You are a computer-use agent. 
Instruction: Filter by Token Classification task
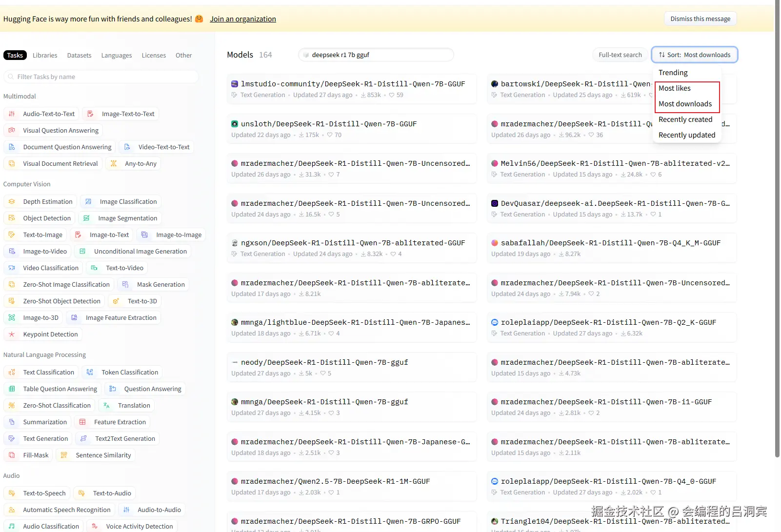[122, 373]
